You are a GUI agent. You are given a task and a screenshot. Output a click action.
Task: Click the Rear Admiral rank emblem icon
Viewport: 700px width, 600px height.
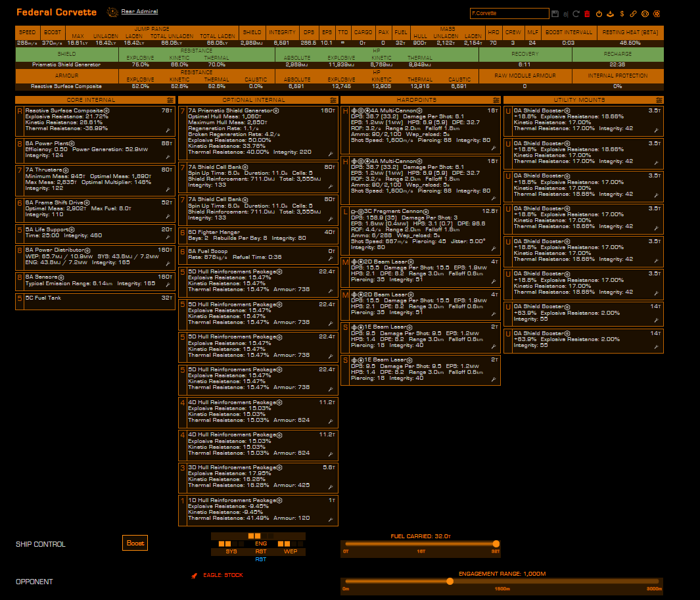pyautogui.click(x=112, y=12)
